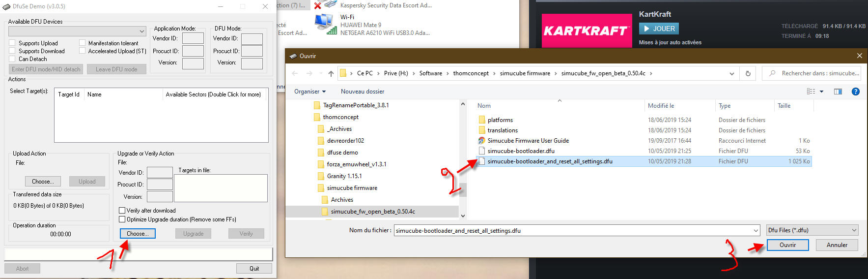
Task: Open the view options dropdown arrow
Action: [821, 92]
